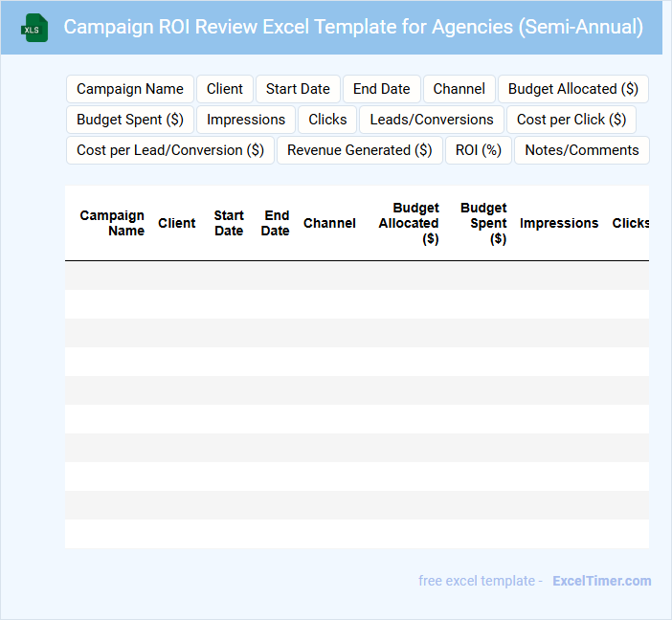Click Cost per Lead/Conversion ($) tag

coord(170,150)
